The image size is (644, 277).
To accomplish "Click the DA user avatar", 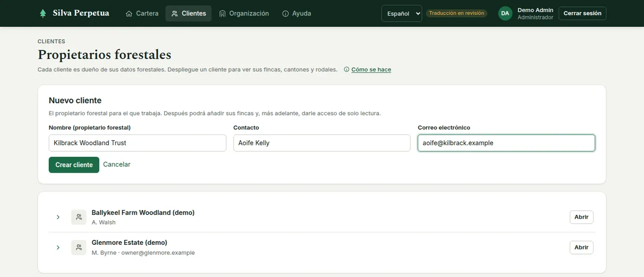I will (x=505, y=13).
